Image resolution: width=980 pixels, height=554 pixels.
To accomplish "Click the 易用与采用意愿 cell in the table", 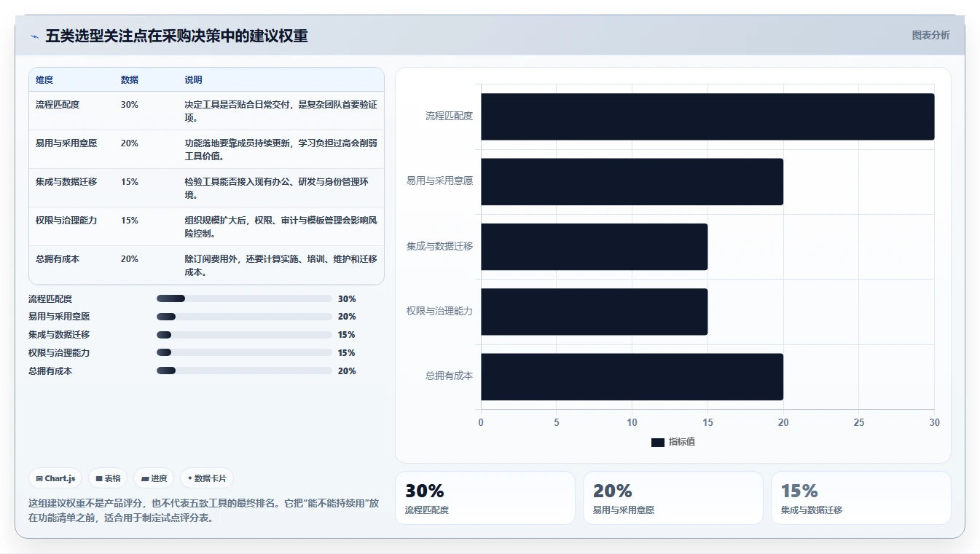I will (x=66, y=143).
